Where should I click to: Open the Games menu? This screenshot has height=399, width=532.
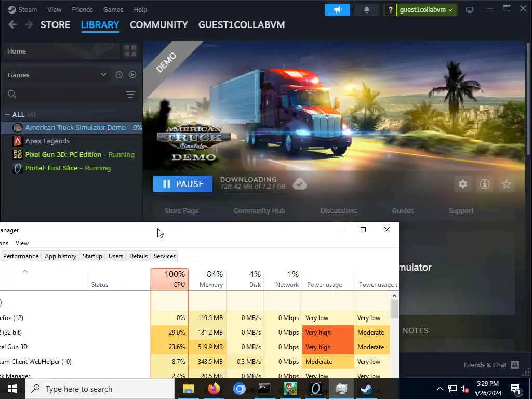click(113, 9)
